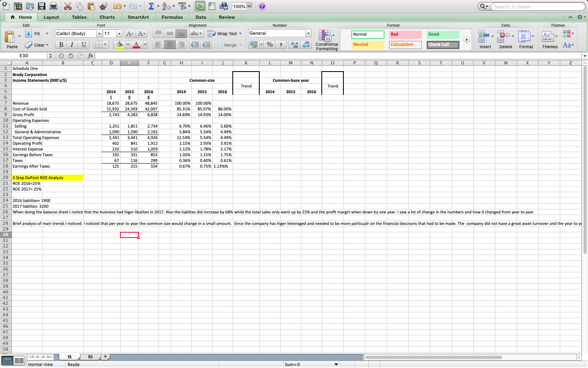Enable Wrap Text for selected cells
Viewport: 588px width, 368px height.
click(222, 34)
